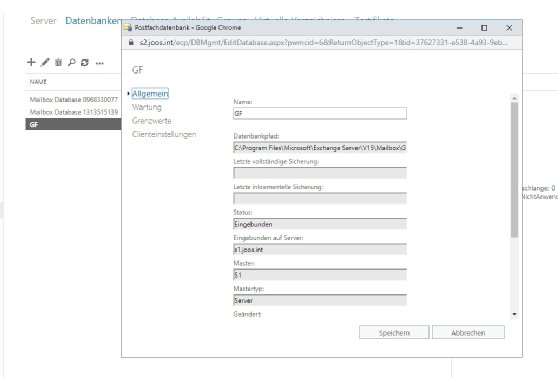The height and width of the screenshot is (378, 558).
Task: Open the Allgemein section
Action: pyautogui.click(x=150, y=94)
